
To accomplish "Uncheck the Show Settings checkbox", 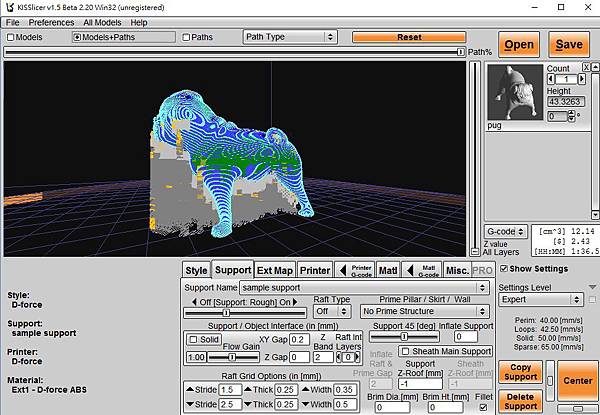I will [x=503, y=269].
